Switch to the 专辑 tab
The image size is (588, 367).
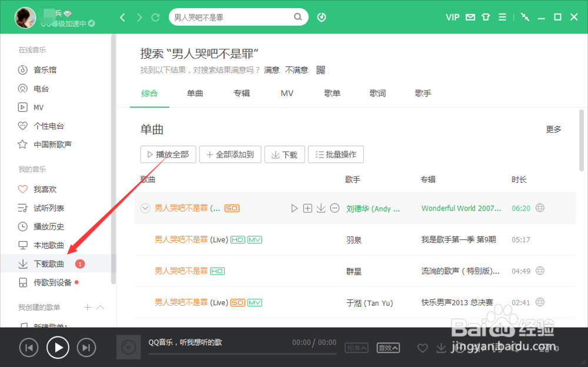click(x=242, y=94)
